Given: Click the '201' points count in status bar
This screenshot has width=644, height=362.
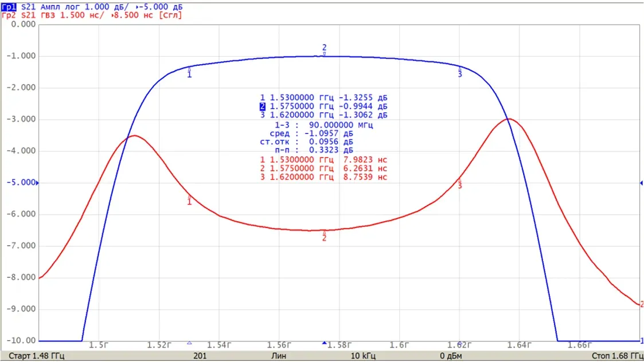Looking at the screenshot, I should (x=200, y=356).
